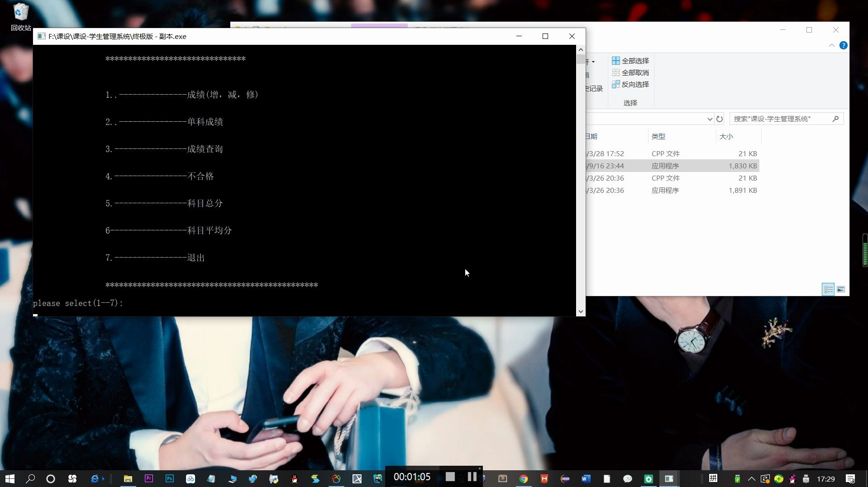Open Explorer help question mark icon
This screenshot has height=487, width=868.
[x=844, y=45]
